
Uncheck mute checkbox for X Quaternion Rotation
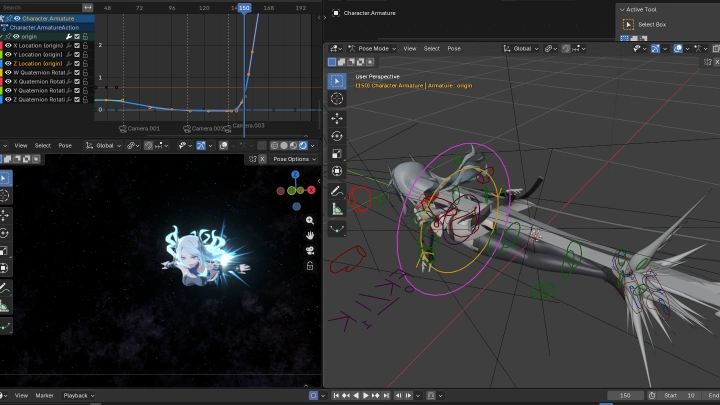pyautogui.click(x=77, y=81)
